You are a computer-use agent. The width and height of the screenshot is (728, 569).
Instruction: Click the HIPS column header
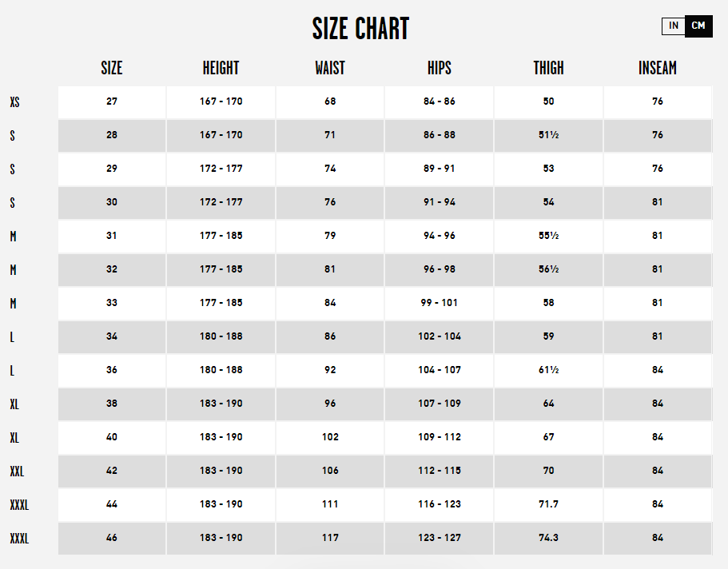(x=440, y=68)
